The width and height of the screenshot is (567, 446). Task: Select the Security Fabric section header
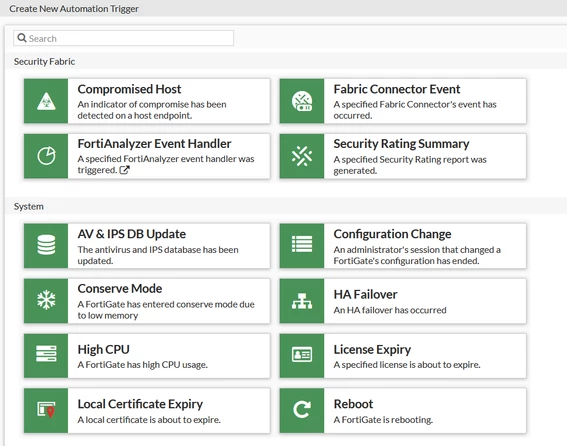44,61
